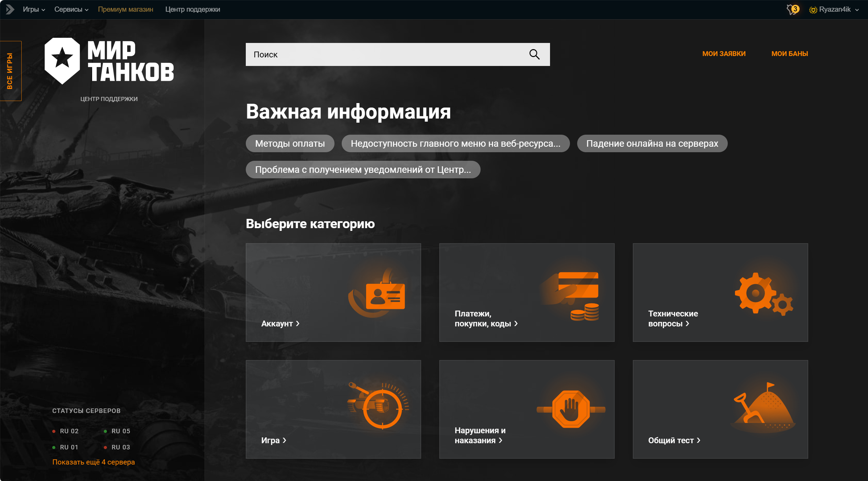Open Центр поддержки in the top menu
The image size is (868, 481).
click(193, 9)
